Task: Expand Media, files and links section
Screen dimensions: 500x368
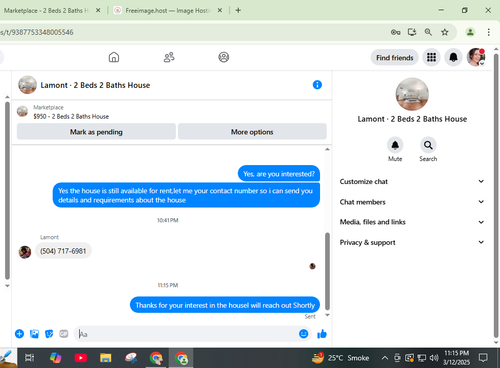Action: click(412, 222)
